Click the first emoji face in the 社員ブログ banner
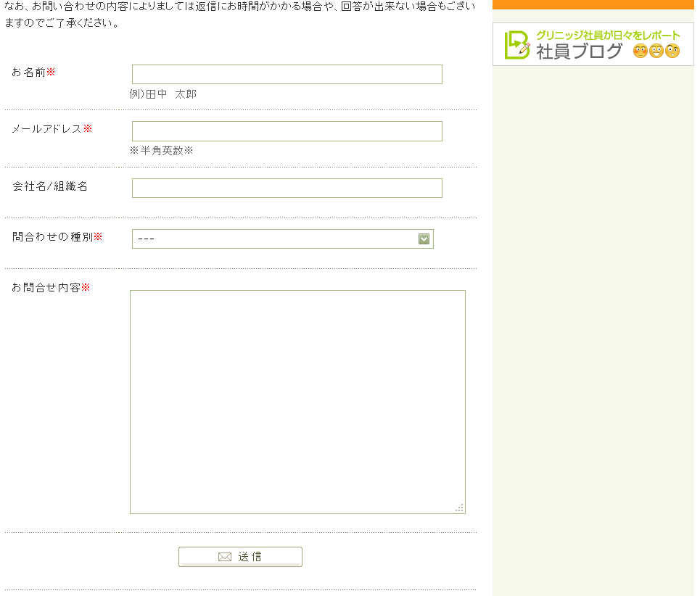 (640, 51)
